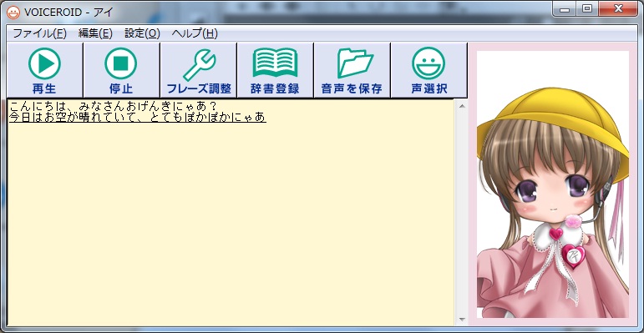Open the 編集(E) menu

[x=95, y=33]
